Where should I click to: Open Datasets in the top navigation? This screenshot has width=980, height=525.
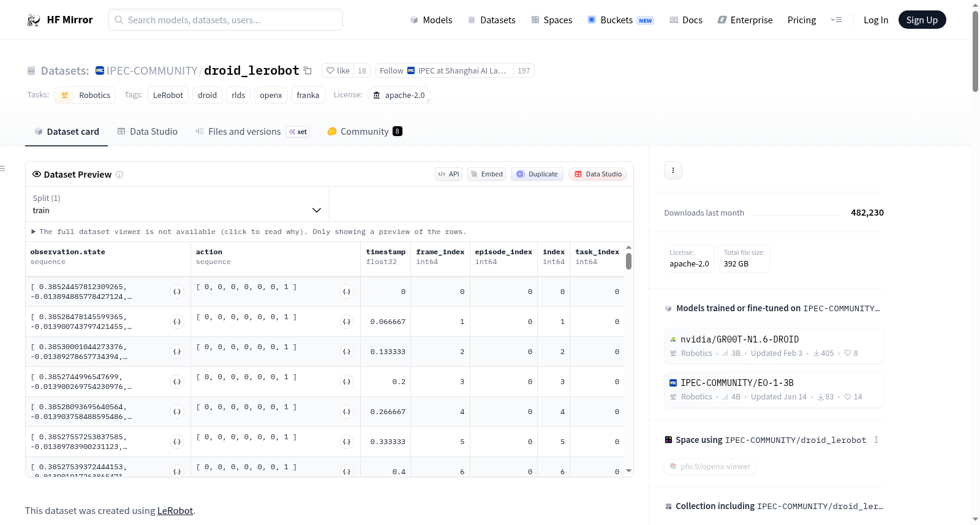(x=491, y=20)
